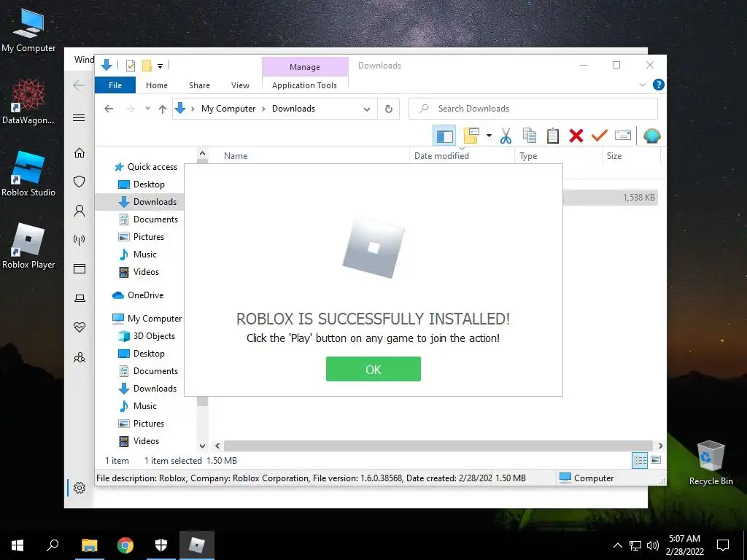Go up one folder level
The height and width of the screenshot is (560, 747).
[163, 109]
